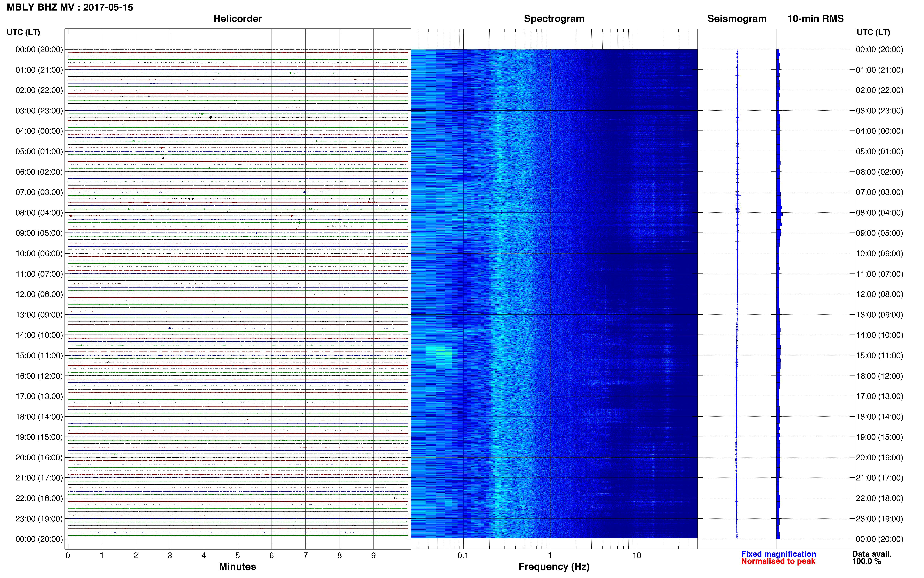This screenshot has height=578, width=924.
Task: Click the plot title MBLY BHZ MV : 2017-05-15
Action: 70,7
